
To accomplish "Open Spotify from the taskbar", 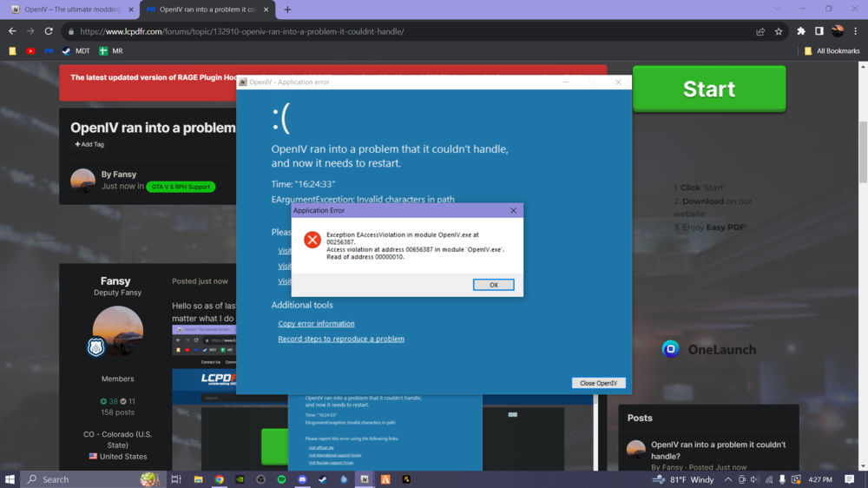I will [282, 479].
